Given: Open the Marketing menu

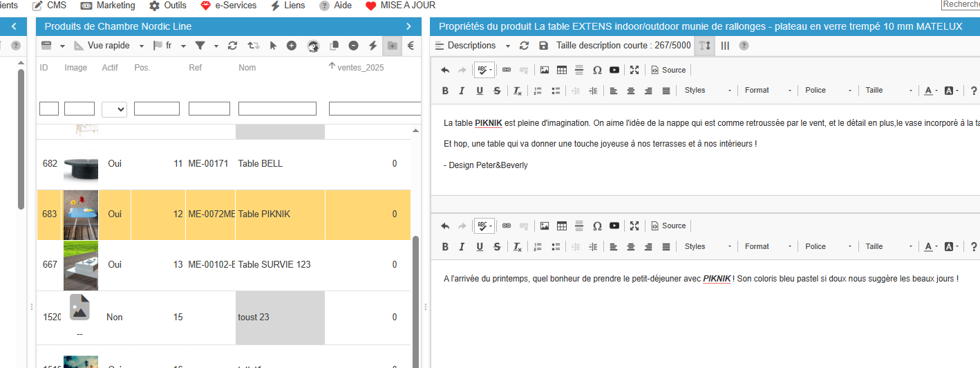Looking at the screenshot, I should click(108, 6).
